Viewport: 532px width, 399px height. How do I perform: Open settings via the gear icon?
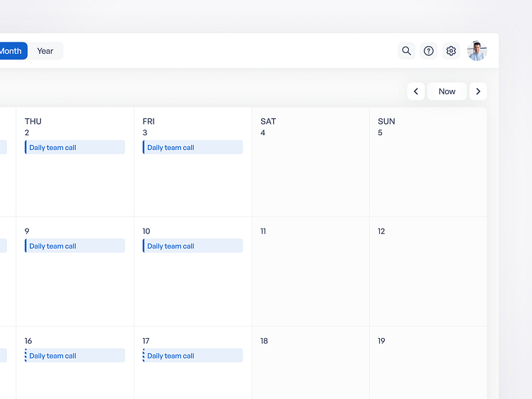pyautogui.click(x=451, y=51)
